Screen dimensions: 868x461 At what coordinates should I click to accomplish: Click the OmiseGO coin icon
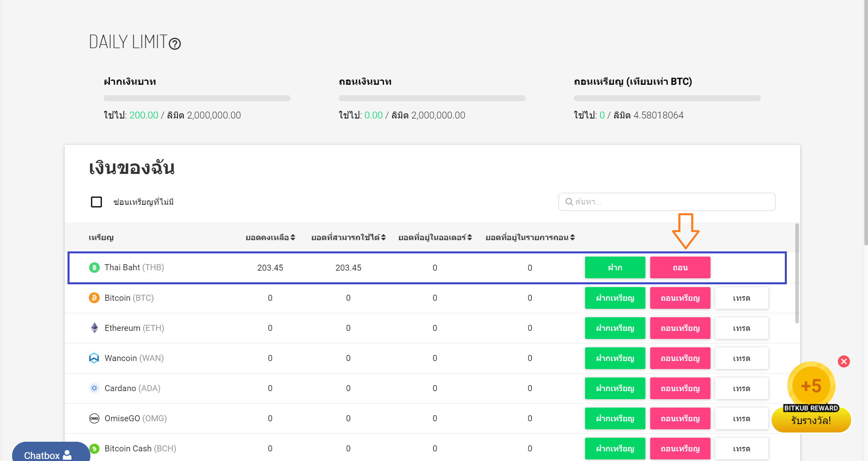pos(94,418)
